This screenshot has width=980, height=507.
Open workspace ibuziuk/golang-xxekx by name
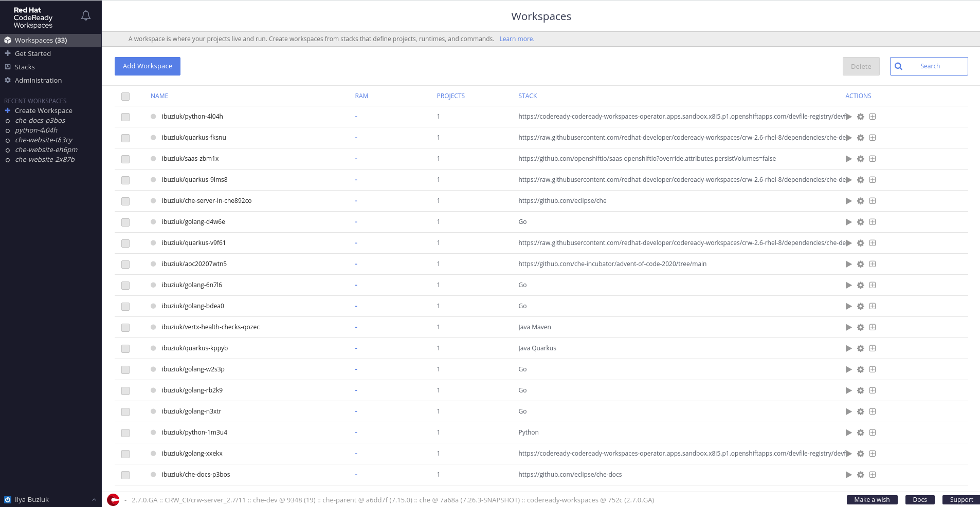coord(192,454)
